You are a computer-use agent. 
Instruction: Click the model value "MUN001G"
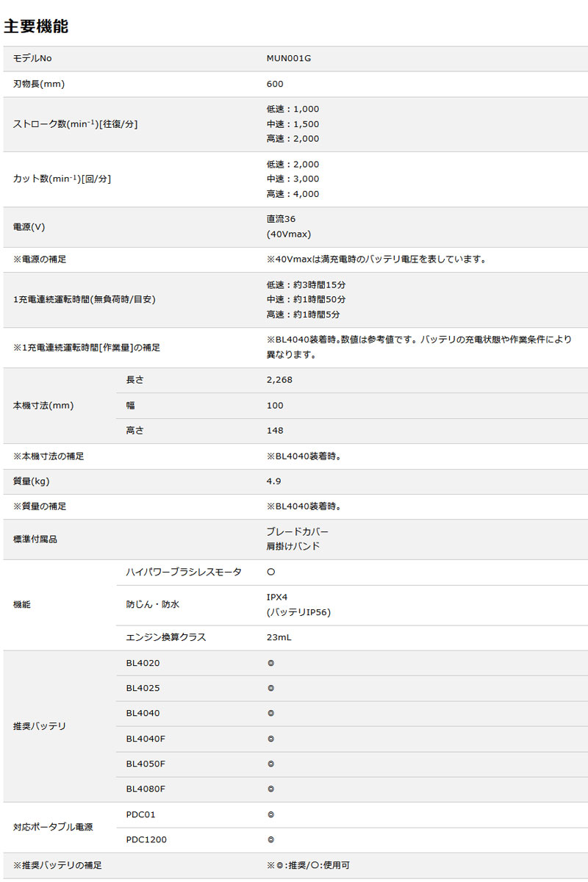pyautogui.click(x=289, y=59)
